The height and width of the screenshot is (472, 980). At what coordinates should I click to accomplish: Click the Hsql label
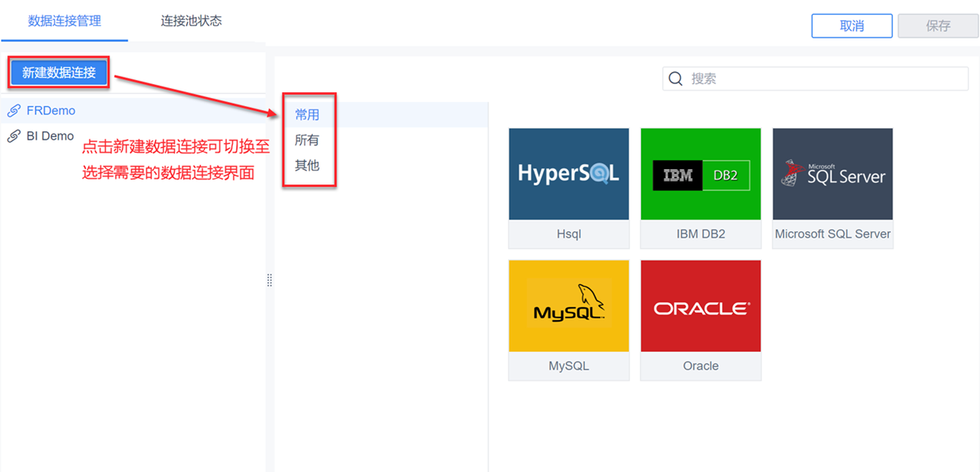coord(569,234)
